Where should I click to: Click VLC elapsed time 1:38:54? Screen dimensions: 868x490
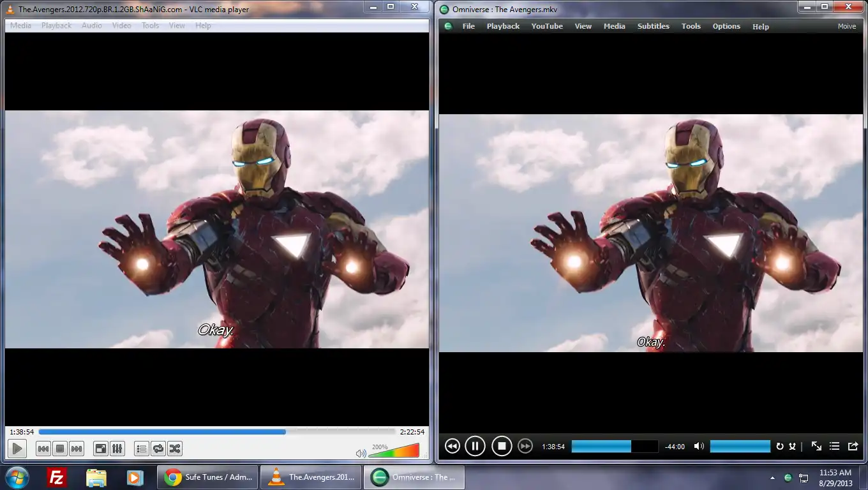click(x=22, y=432)
